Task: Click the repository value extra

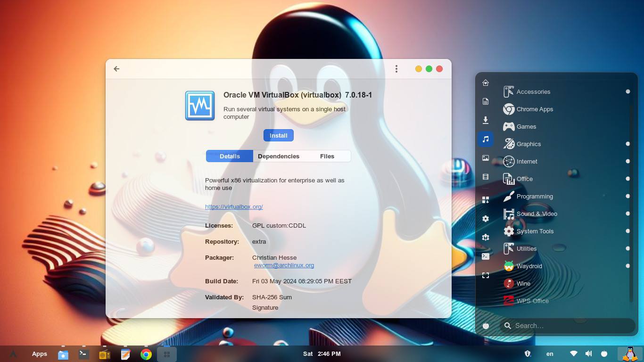Action: (259, 242)
